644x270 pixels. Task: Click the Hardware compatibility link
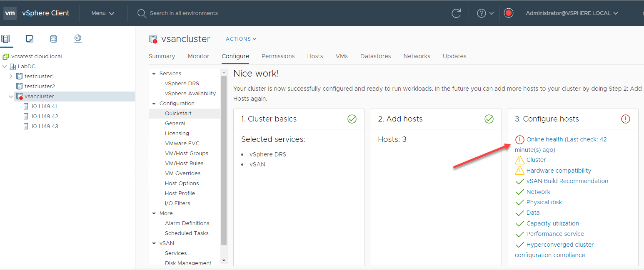[558, 171]
